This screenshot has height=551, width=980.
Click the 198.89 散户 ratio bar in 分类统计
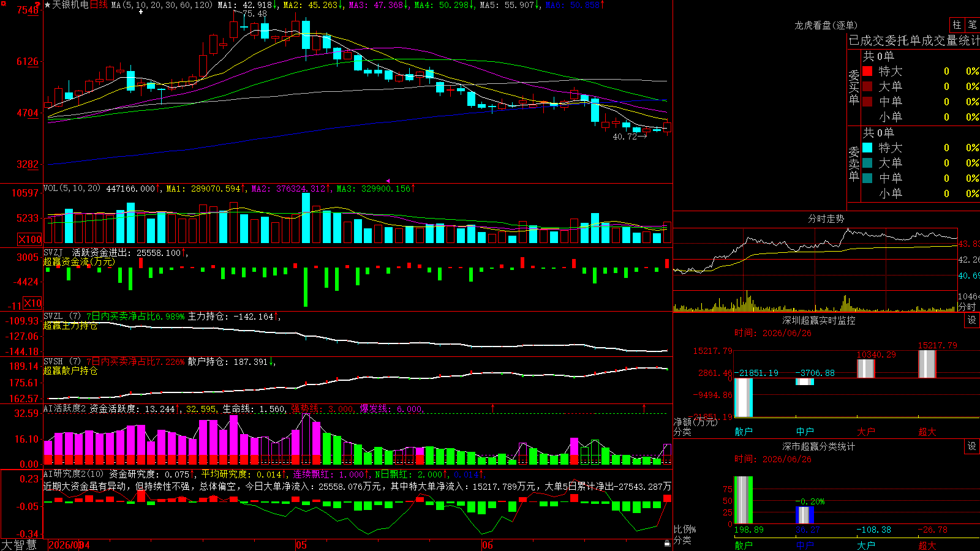click(x=744, y=500)
